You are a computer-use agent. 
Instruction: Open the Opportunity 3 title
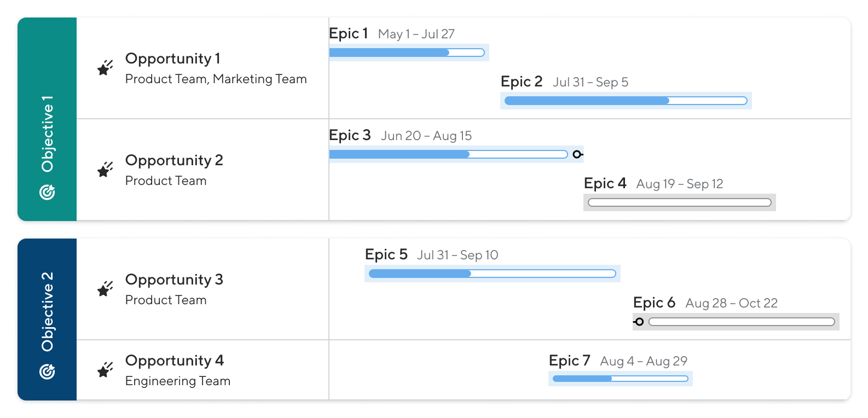(174, 280)
